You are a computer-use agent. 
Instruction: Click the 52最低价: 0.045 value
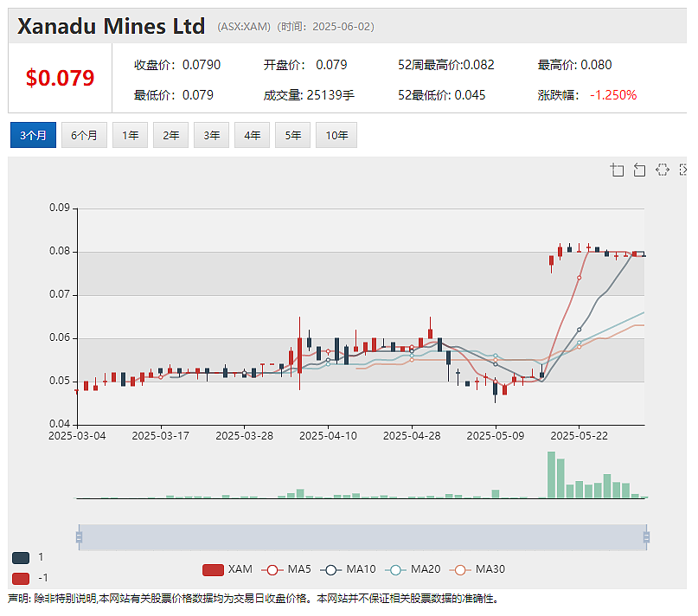point(442,95)
